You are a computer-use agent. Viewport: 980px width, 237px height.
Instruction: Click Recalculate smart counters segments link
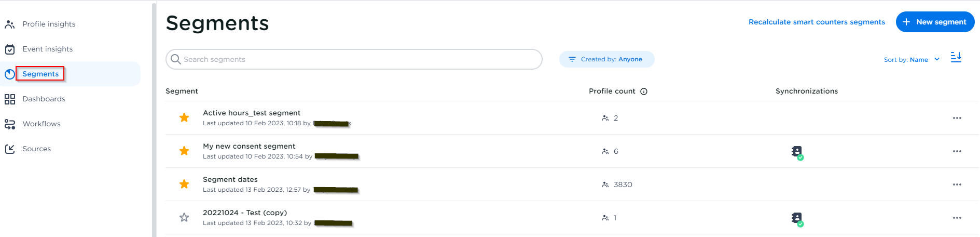click(817, 22)
